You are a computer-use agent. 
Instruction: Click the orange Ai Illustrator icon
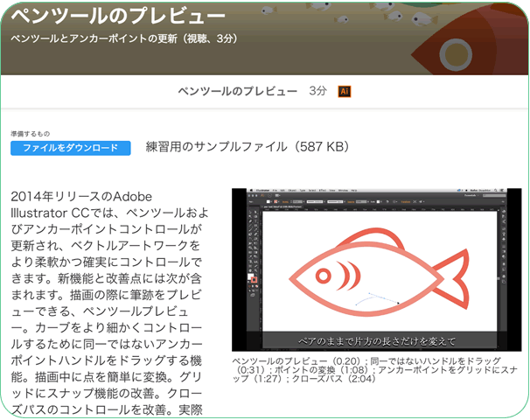(345, 91)
